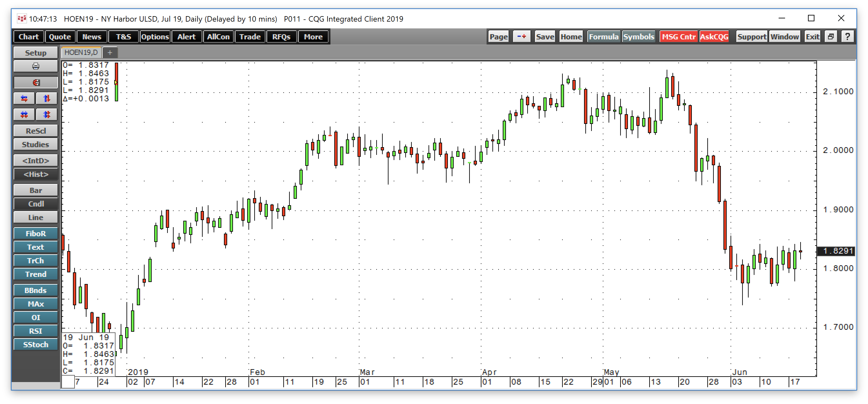Click the printer icon button
Image resolution: width=868 pixels, height=404 pixels.
(35, 66)
